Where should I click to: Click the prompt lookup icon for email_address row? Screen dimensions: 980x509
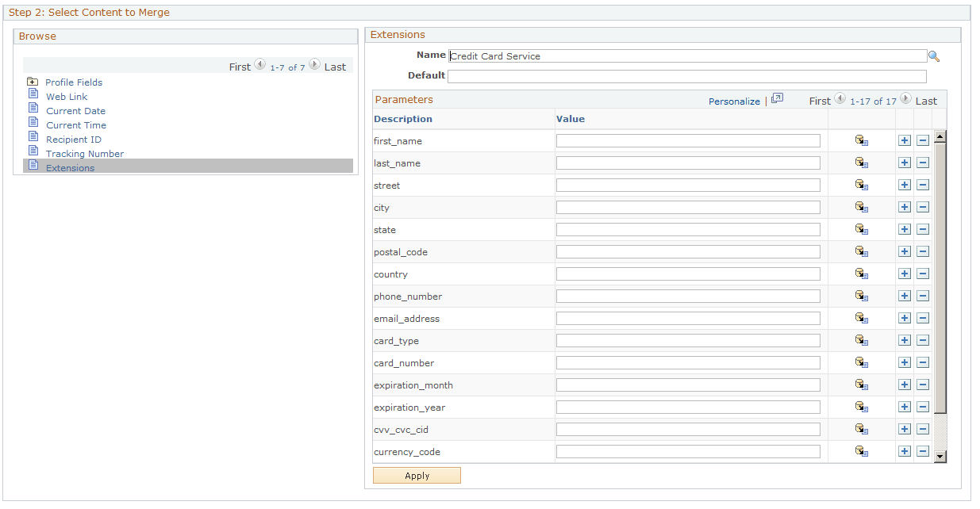pos(862,318)
